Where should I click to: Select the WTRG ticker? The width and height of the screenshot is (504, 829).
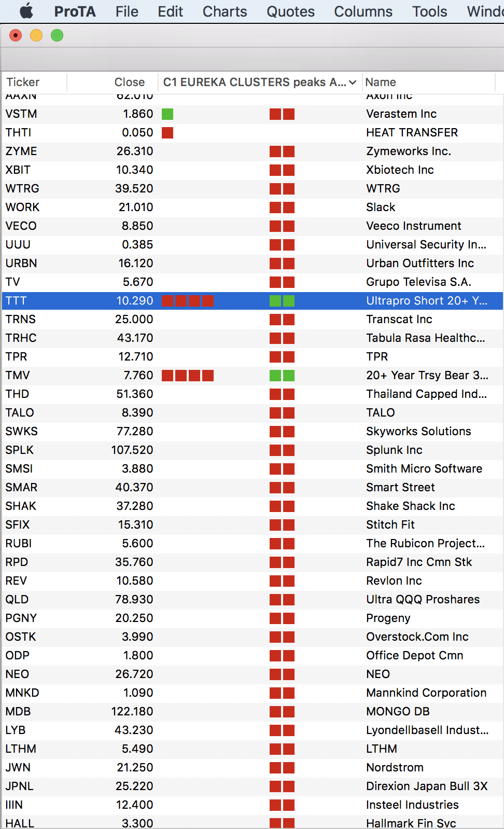click(22, 189)
